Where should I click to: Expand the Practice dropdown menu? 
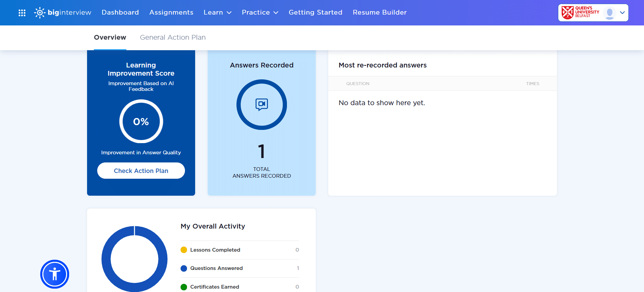(x=260, y=13)
